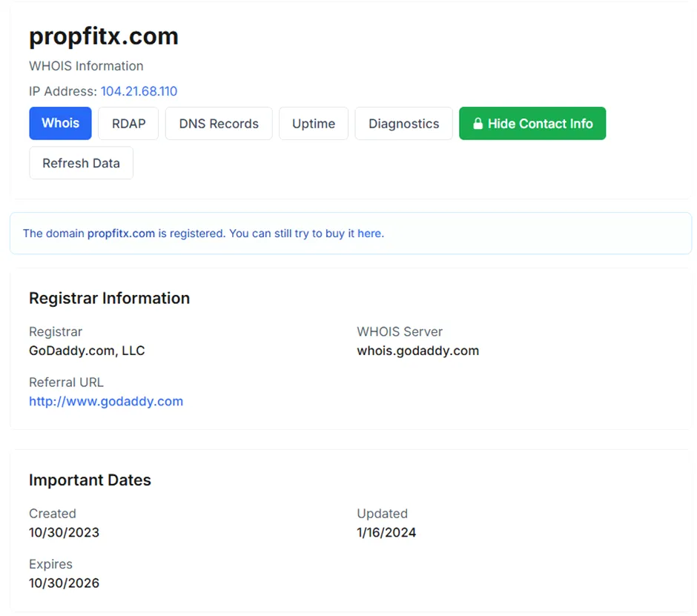
Task: Click the Registrar Information heading
Action: [x=109, y=298]
